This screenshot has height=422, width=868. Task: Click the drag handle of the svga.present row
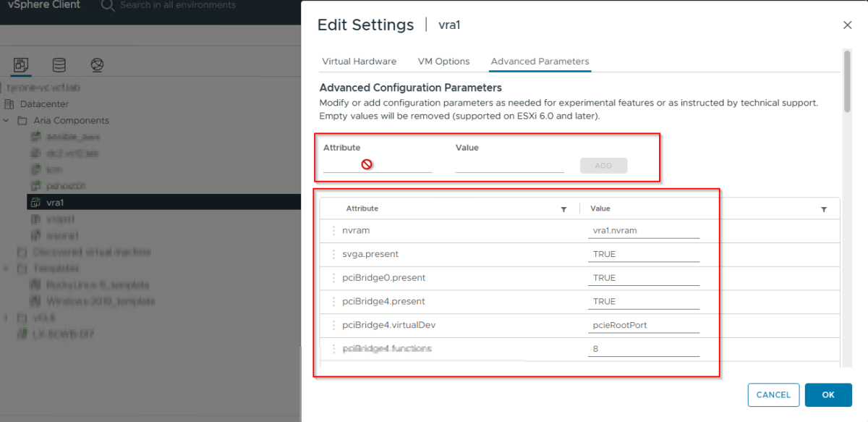coord(333,254)
